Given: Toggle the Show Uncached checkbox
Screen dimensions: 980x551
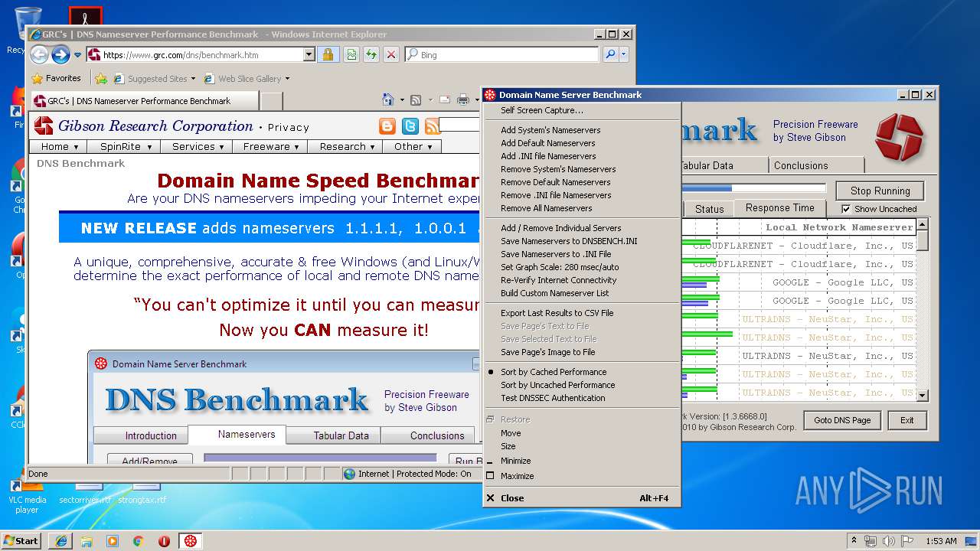Looking at the screenshot, I should (846, 209).
